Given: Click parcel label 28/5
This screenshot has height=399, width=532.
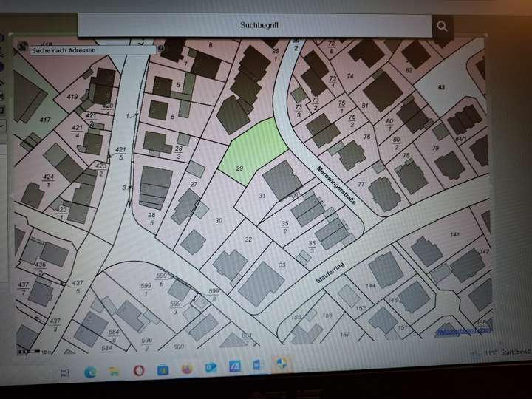Looking at the screenshot, I should [151, 219].
